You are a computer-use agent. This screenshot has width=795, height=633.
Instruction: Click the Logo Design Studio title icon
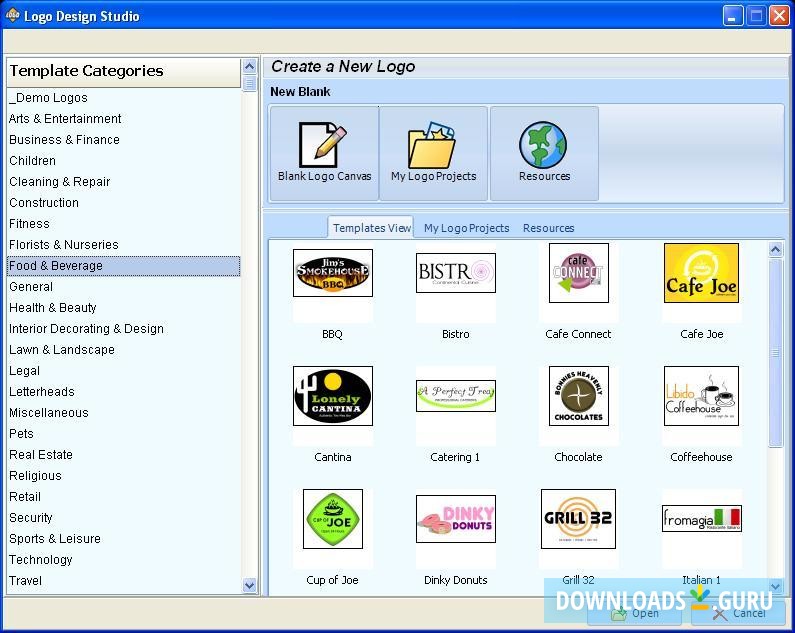12,16
